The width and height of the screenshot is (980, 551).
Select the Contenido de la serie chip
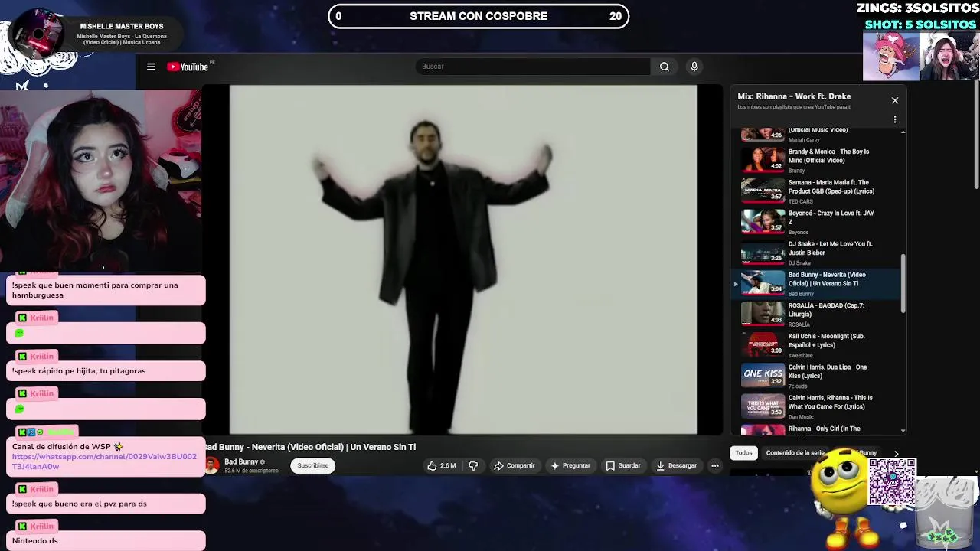click(795, 453)
